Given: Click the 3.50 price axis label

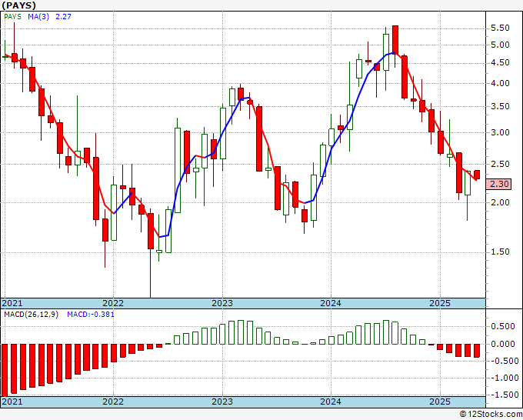Looking at the screenshot, I should (x=500, y=107).
